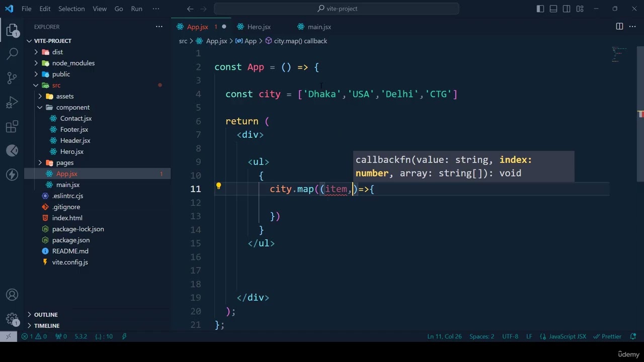The image size is (644, 362).
Task: Open the View menu
Action: [100, 9]
